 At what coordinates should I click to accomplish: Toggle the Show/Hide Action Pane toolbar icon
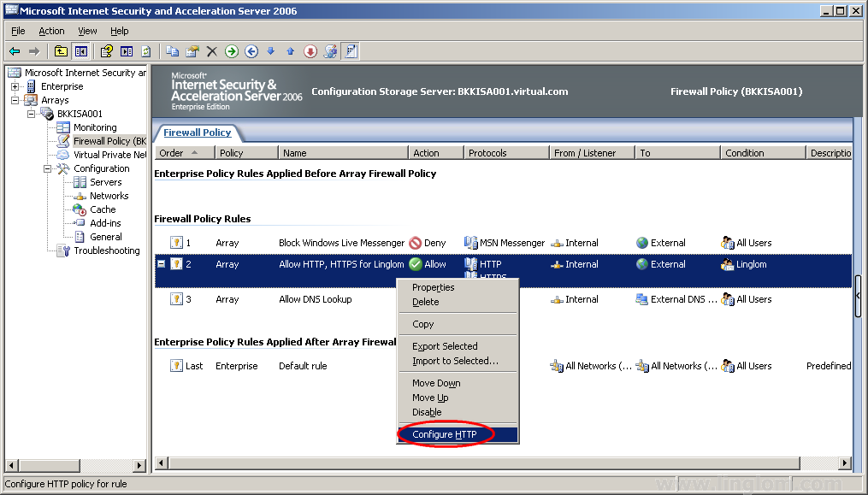pyautogui.click(x=127, y=51)
